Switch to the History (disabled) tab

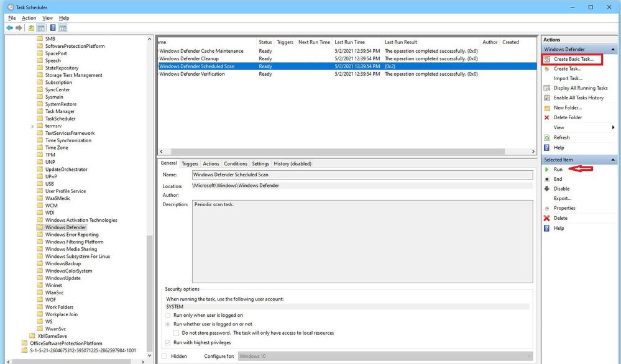tap(292, 164)
